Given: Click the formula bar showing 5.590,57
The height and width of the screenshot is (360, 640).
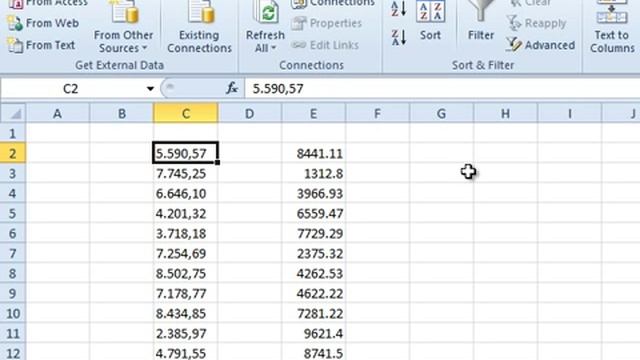Looking at the screenshot, I should coord(442,89).
